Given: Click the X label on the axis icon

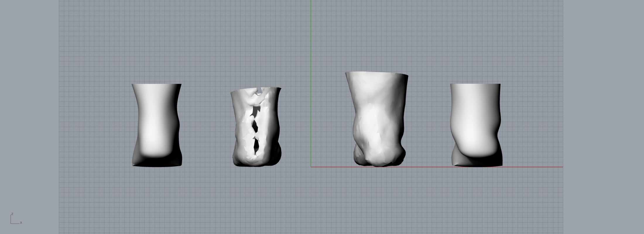Looking at the screenshot, I should pos(21,223).
